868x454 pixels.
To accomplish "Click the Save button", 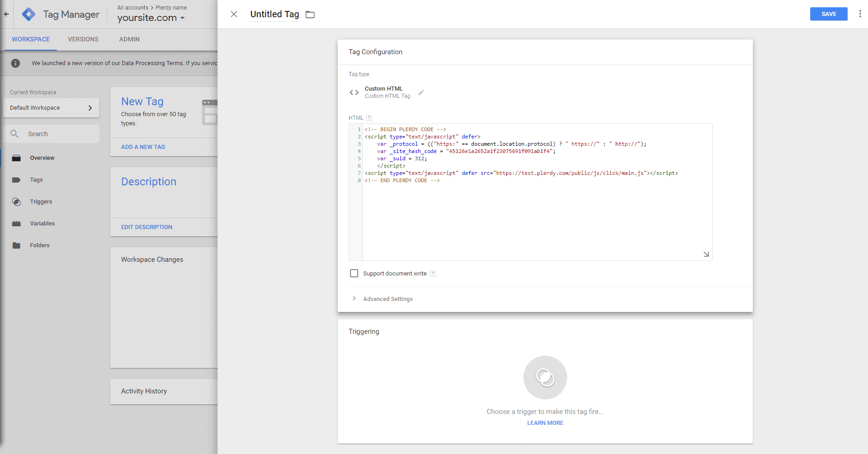I will (x=828, y=14).
